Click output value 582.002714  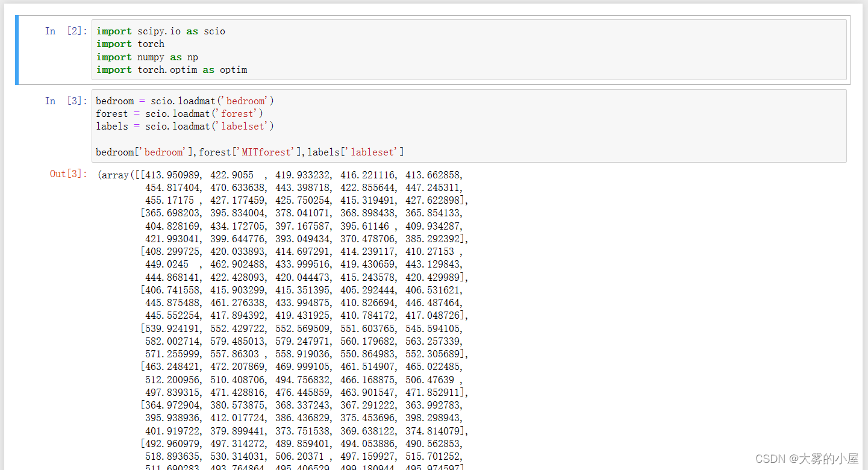[x=172, y=342]
